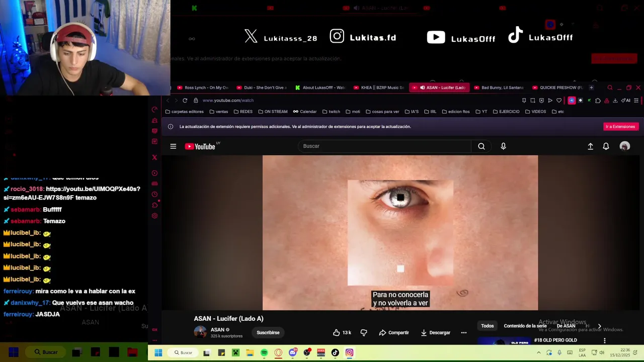
Task: Click the YouTube Buscar search field
Action: pyautogui.click(x=385, y=146)
